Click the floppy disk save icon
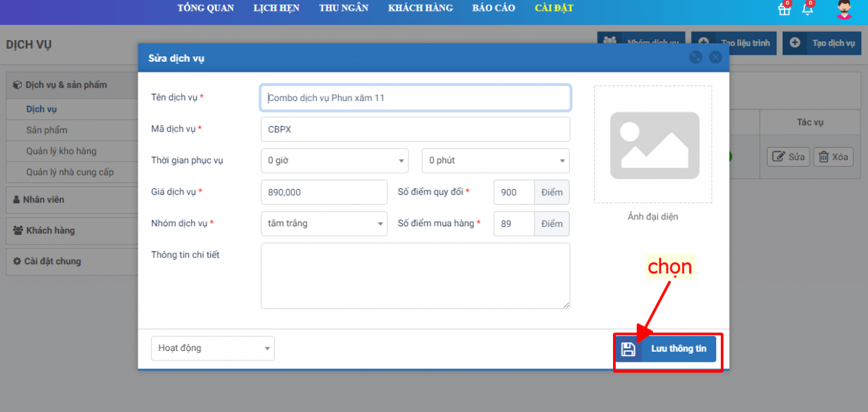Image resolution: width=868 pixels, height=412 pixels. 628,349
